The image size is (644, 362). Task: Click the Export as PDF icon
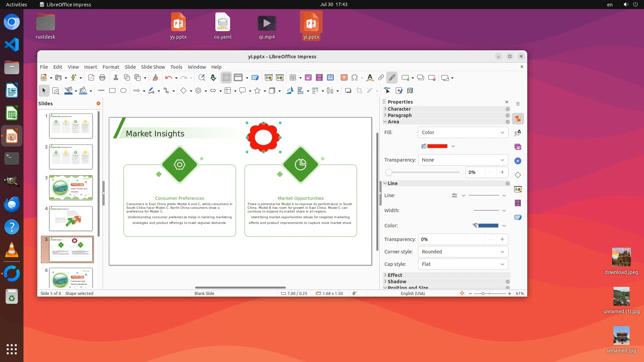(91, 78)
